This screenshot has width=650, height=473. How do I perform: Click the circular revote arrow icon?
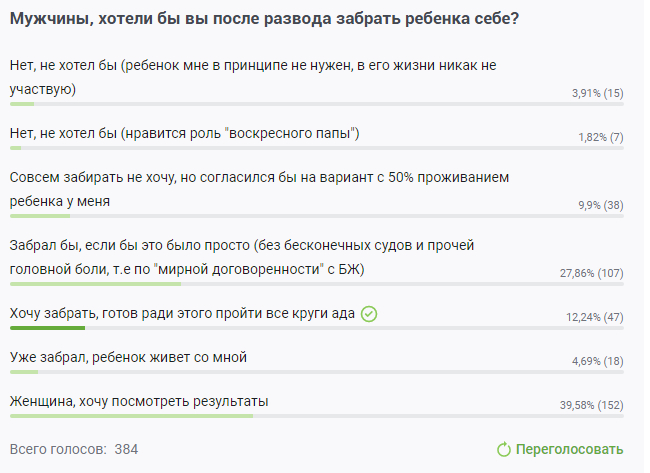tap(504, 449)
